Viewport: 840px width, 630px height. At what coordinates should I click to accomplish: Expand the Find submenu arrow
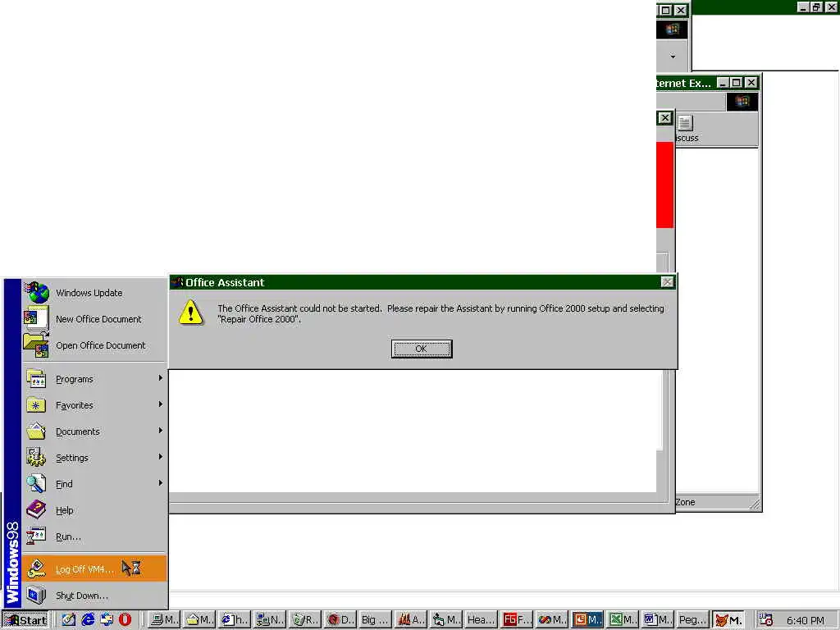click(160, 483)
